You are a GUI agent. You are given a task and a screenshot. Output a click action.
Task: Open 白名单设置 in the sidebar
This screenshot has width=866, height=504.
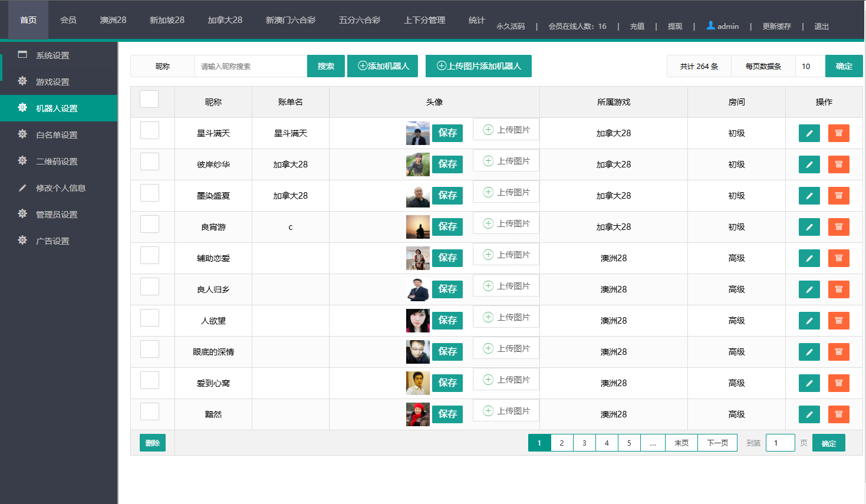click(59, 134)
